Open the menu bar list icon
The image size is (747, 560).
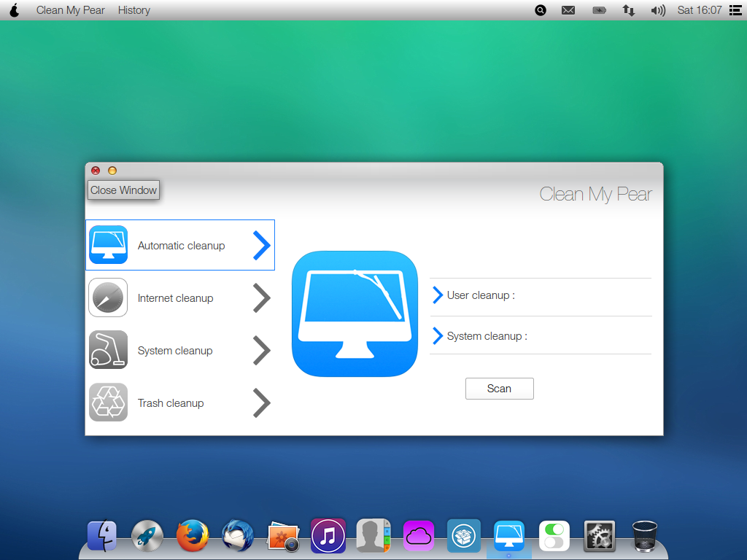[735, 10]
